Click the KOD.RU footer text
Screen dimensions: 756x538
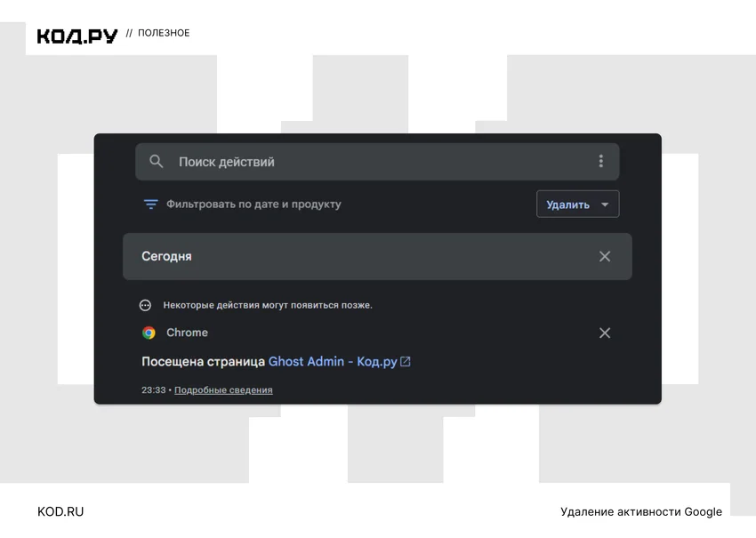click(60, 511)
